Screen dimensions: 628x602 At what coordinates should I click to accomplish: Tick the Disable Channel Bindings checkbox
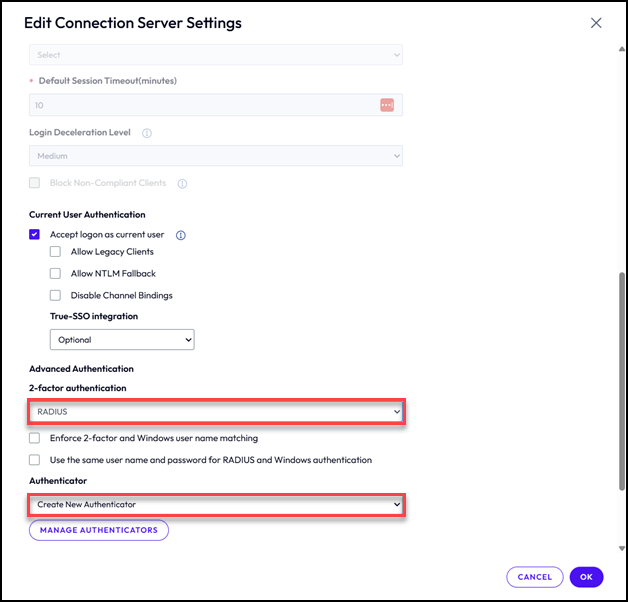(56, 296)
